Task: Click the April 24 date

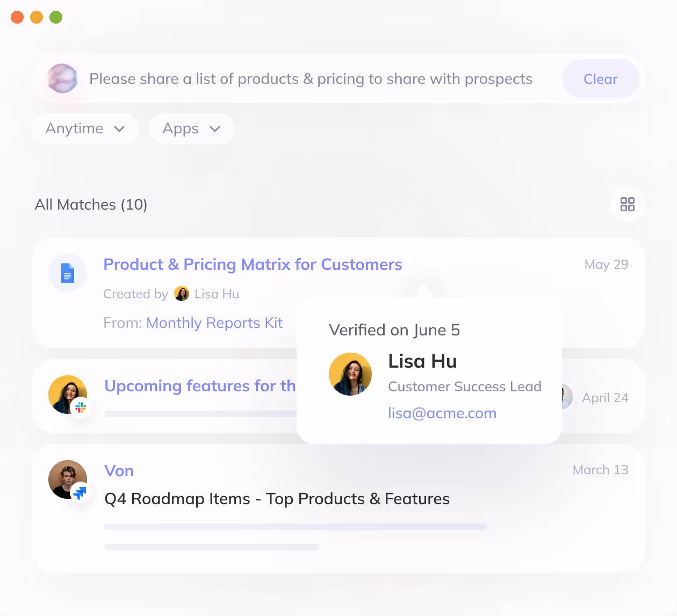Action: tap(605, 398)
